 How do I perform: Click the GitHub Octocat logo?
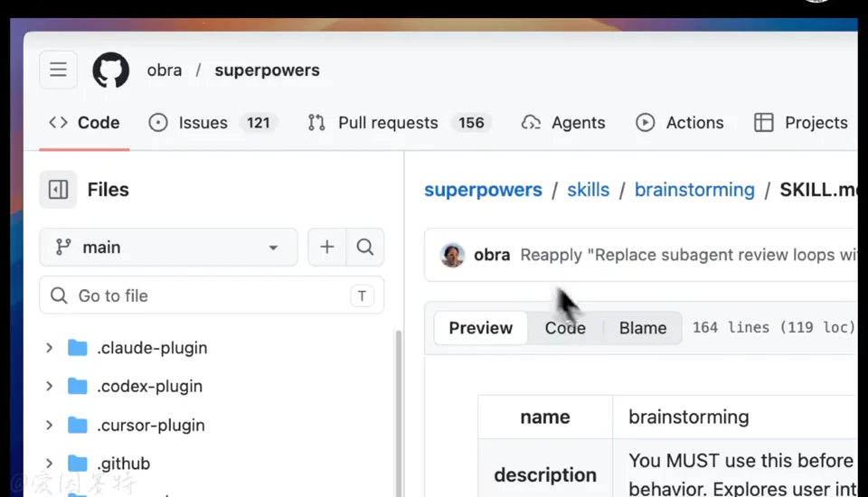pos(110,70)
